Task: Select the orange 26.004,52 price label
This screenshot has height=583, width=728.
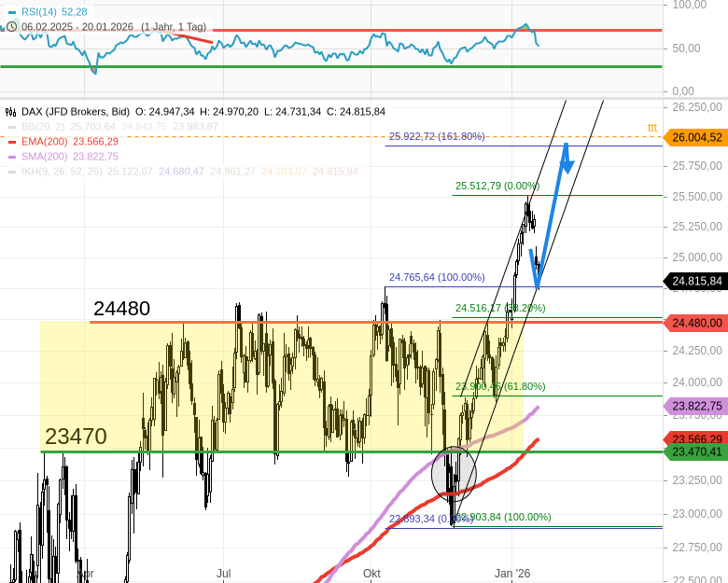Action: 695,137
